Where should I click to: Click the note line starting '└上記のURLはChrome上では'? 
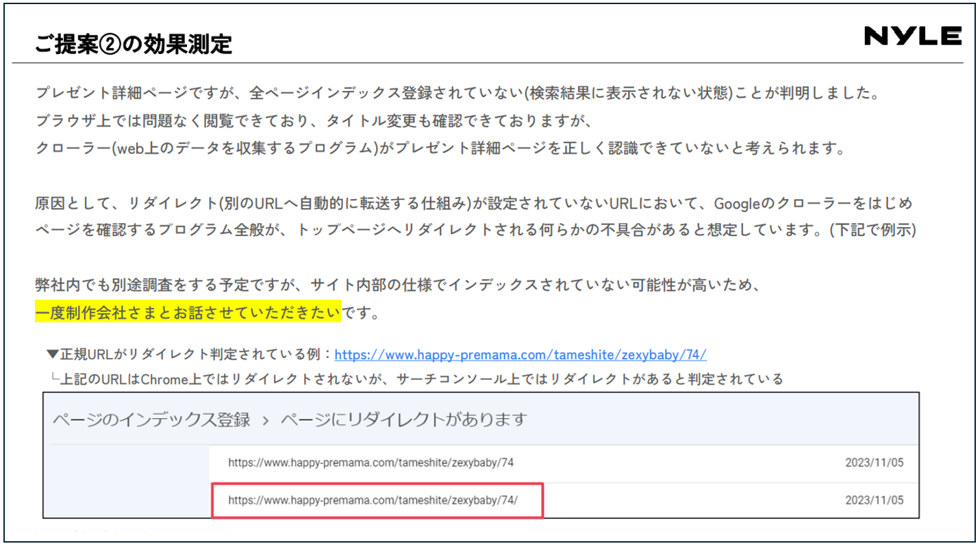[417, 378]
